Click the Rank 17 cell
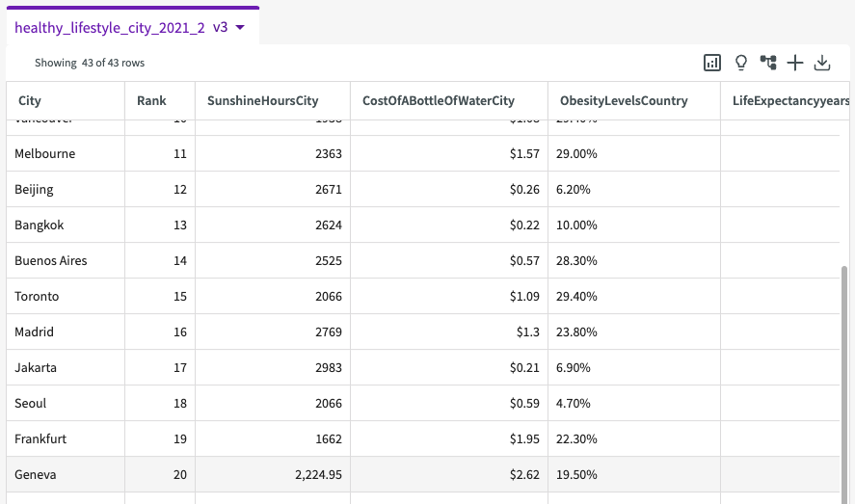 coord(160,368)
